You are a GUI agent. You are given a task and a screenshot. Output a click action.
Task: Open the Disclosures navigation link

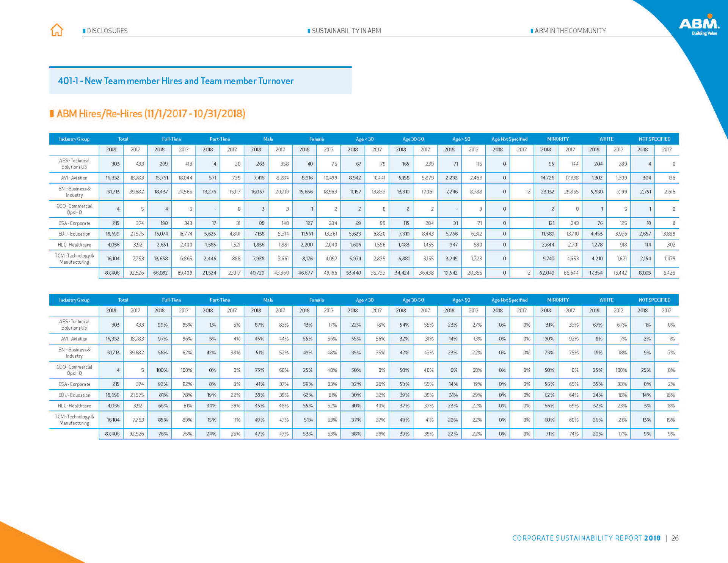(x=107, y=31)
